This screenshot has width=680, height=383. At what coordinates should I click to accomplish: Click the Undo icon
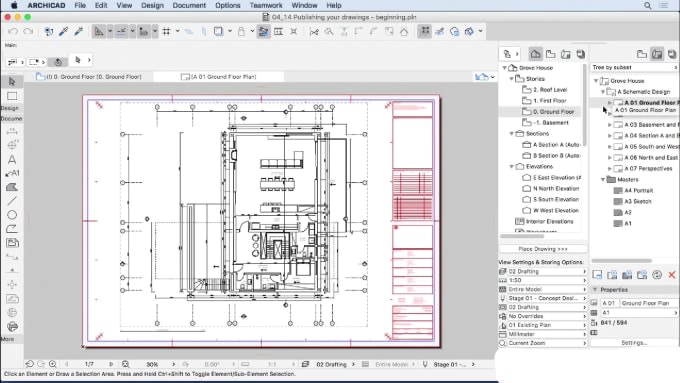[x=13, y=31]
